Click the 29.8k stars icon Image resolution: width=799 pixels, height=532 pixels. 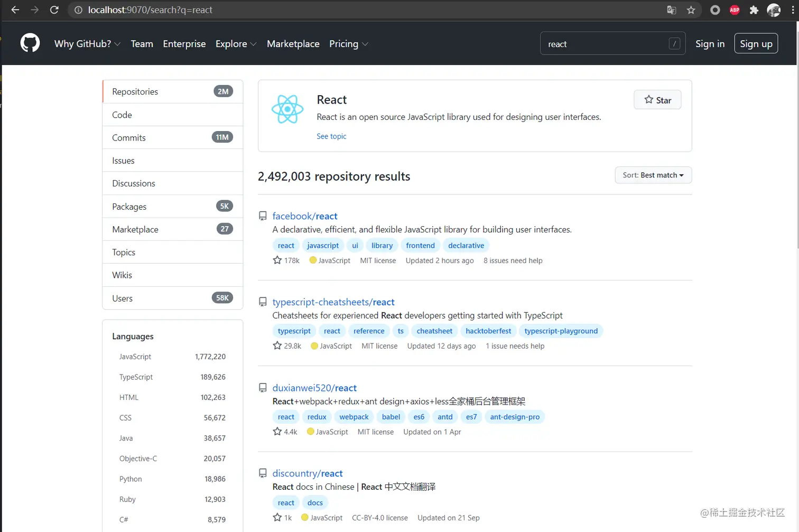click(277, 346)
